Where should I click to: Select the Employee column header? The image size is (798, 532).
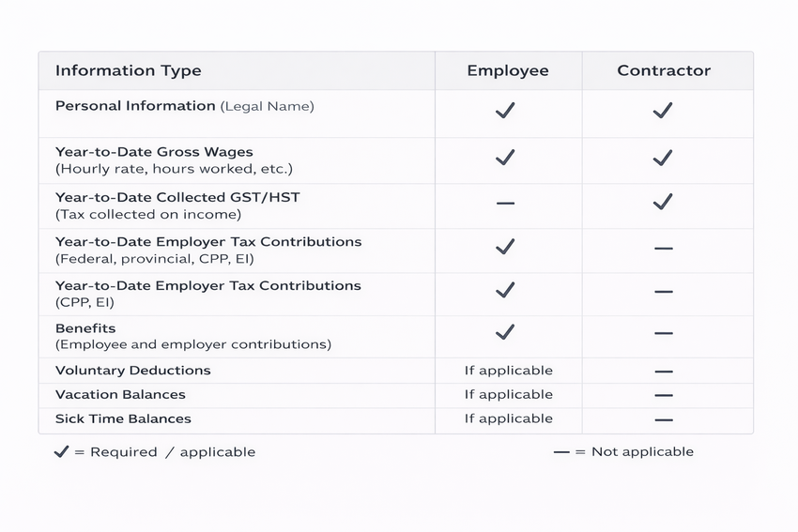pyautogui.click(x=508, y=70)
